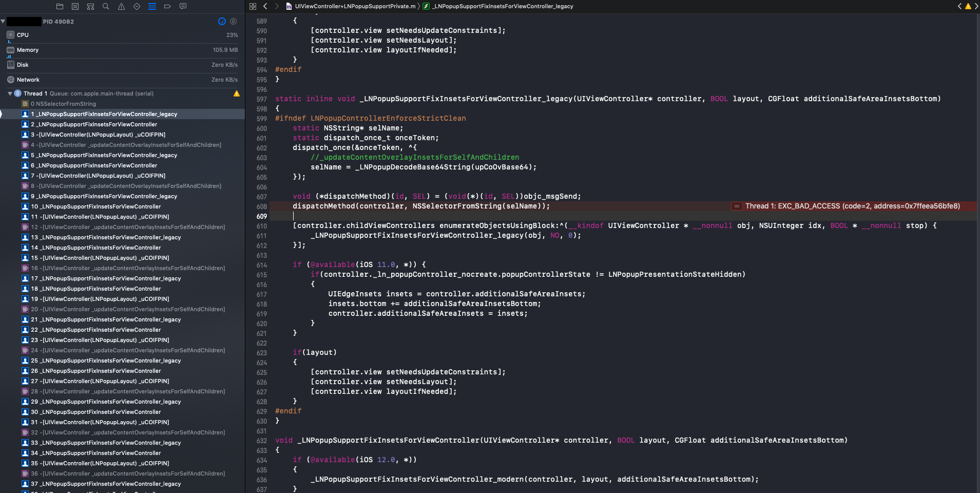The height and width of the screenshot is (493, 980).
Task: Open the Breakpoint navigator tag icon
Action: [167, 6]
